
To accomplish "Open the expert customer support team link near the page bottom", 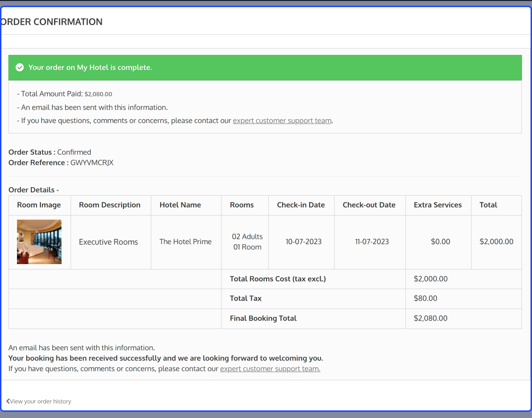I will (270, 369).
